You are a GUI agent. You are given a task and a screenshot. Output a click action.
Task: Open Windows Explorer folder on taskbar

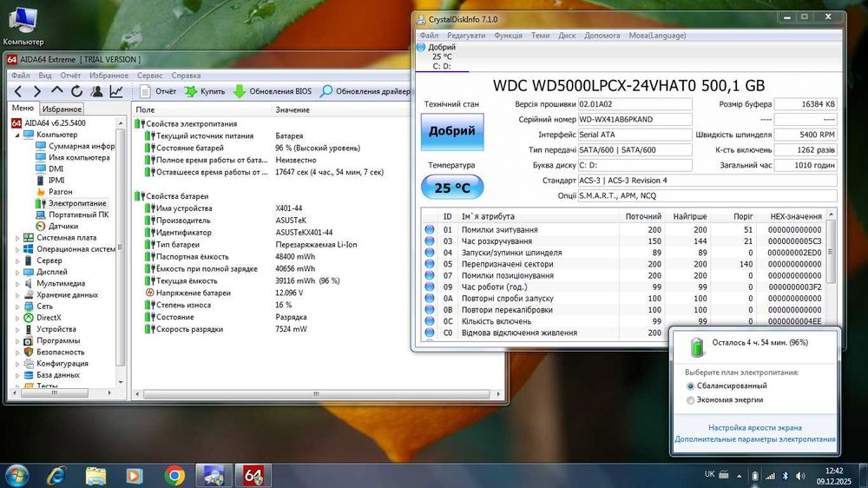coord(95,476)
